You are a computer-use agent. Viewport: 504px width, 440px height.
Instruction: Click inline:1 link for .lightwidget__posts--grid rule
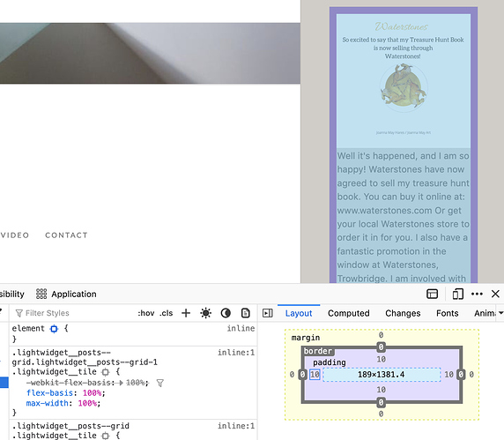[236, 426]
